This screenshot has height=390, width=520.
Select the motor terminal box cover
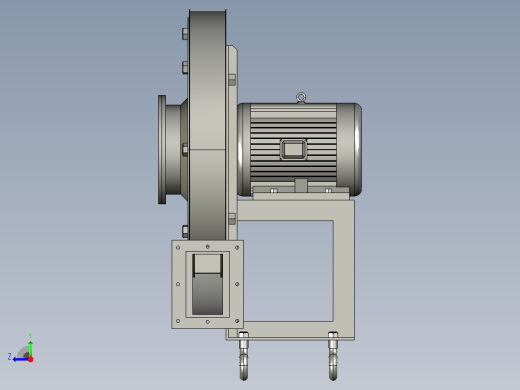293,149
